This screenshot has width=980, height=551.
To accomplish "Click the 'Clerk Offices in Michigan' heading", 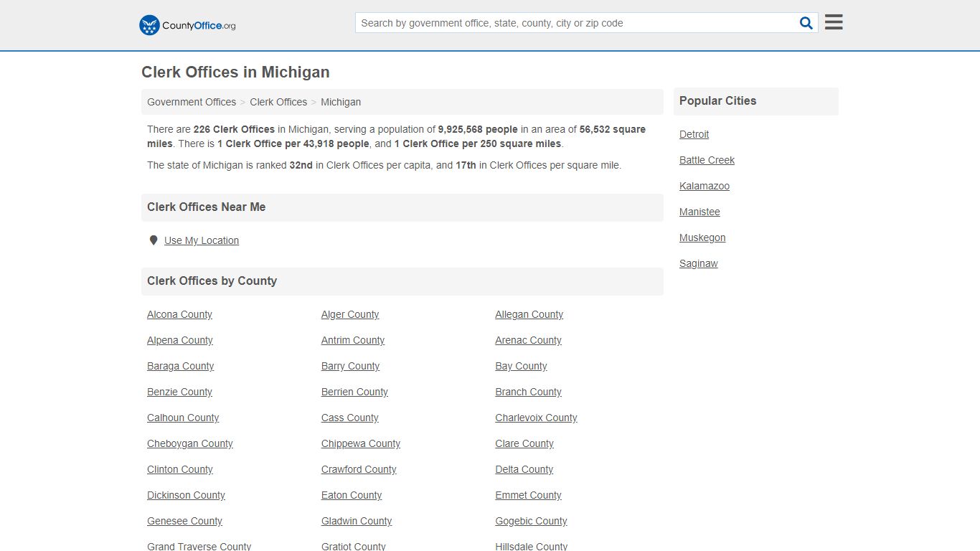I will [x=235, y=72].
